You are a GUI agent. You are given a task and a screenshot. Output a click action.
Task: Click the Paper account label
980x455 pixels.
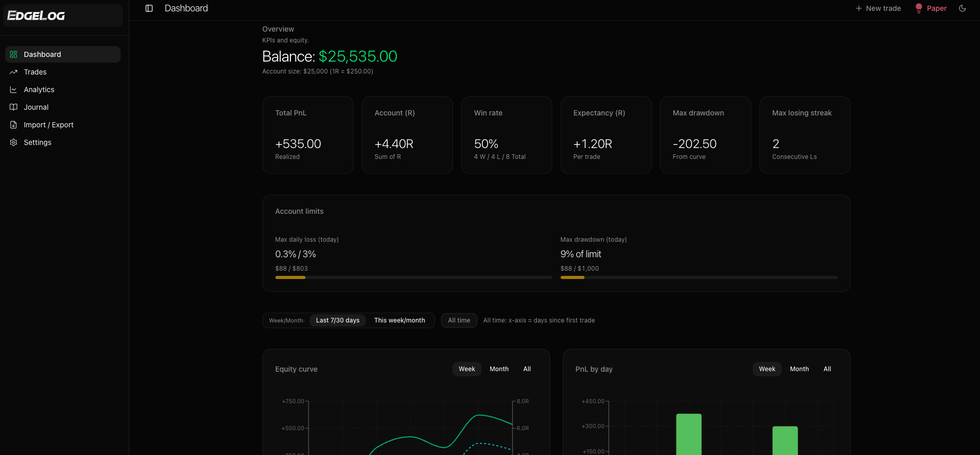[x=937, y=8]
